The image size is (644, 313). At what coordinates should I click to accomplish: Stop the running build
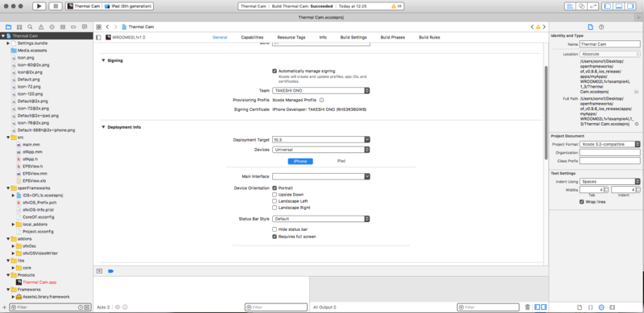point(56,6)
